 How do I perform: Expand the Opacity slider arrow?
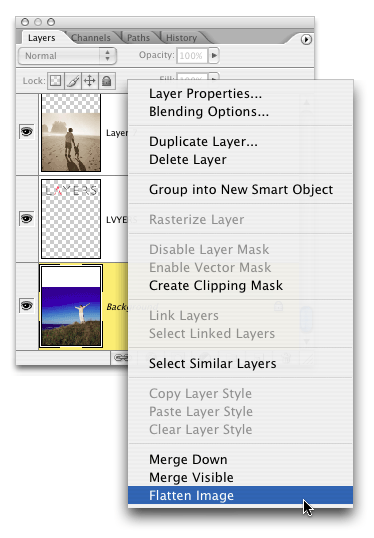pyautogui.click(x=214, y=55)
